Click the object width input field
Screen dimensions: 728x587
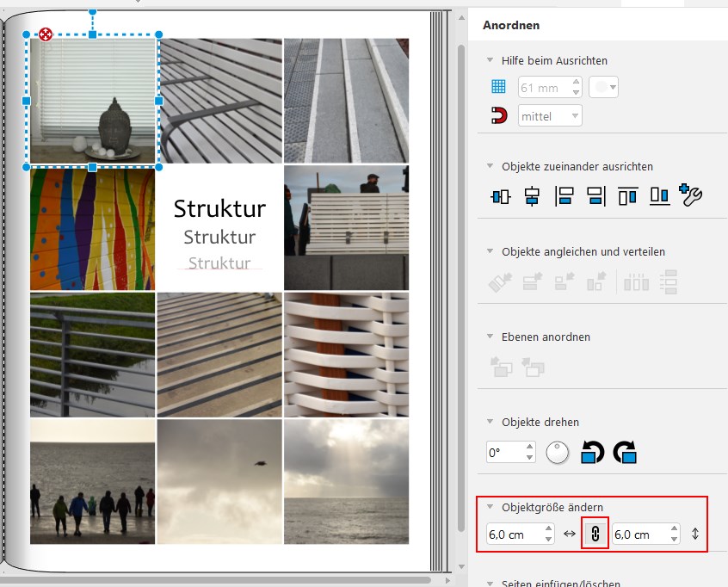pyautogui.click(x=514, y=534)
